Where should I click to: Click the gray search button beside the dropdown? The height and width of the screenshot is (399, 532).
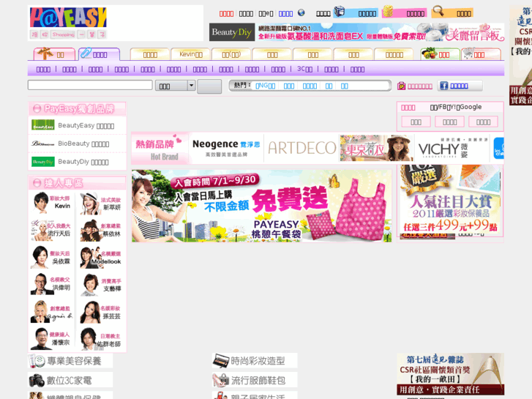click(x=209, y=86)
